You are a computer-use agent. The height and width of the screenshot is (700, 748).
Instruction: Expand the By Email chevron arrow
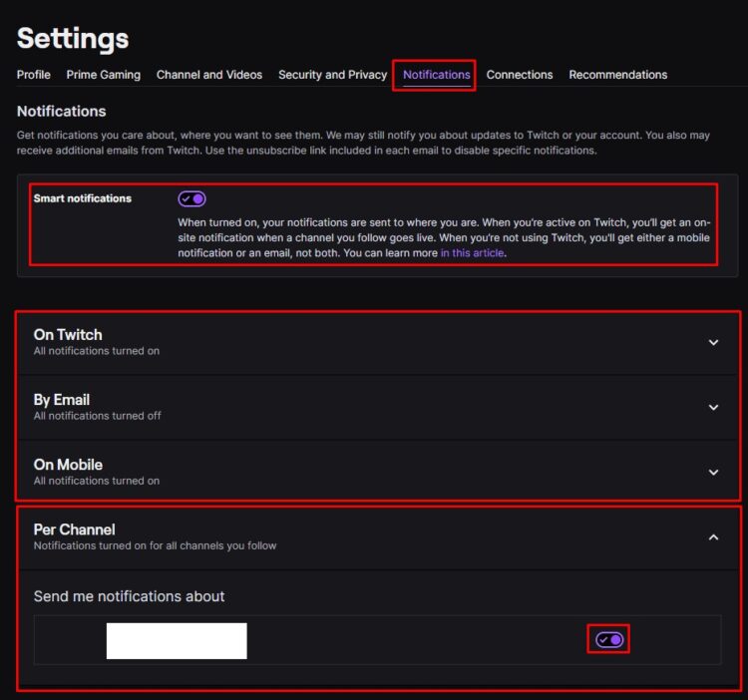(713, 407)
